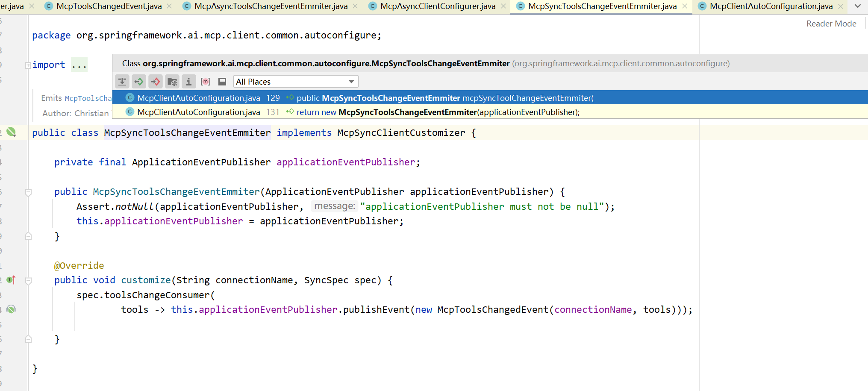Close the McpSyncToolsChangeEventEmmiter.java tab

click(x=685, y=6)
